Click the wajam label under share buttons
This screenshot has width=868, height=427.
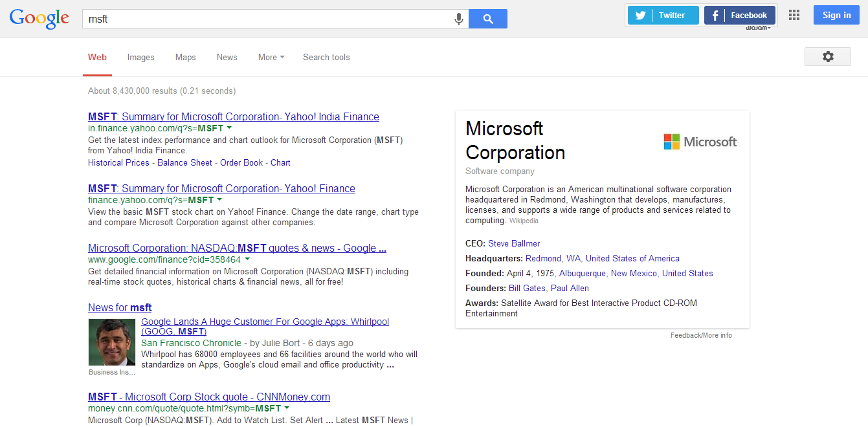click(757, 28)
